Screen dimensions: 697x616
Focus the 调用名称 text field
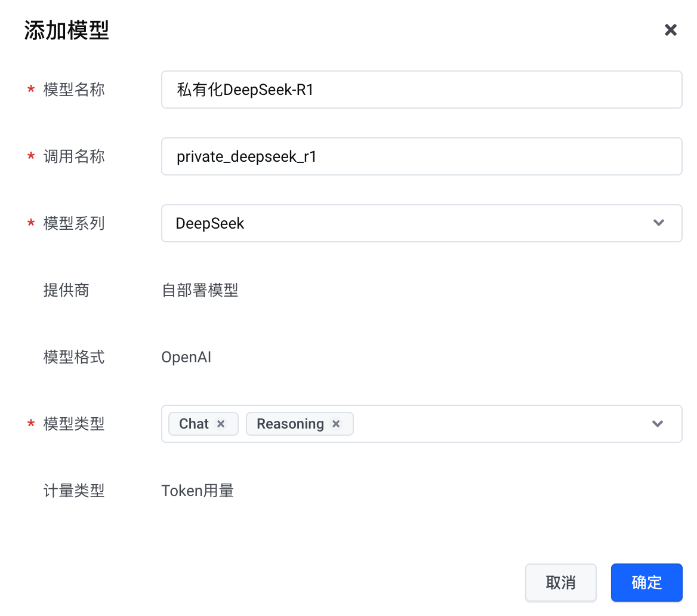[421, 156]
